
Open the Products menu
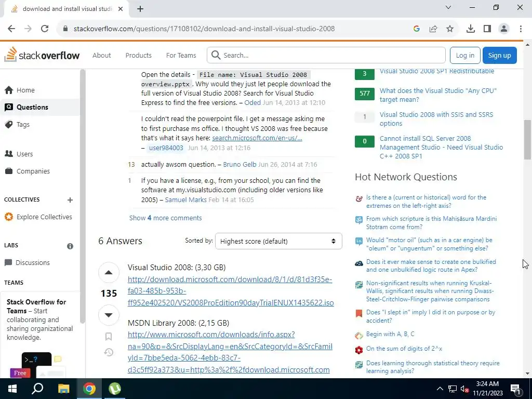[x=138, y=55]
